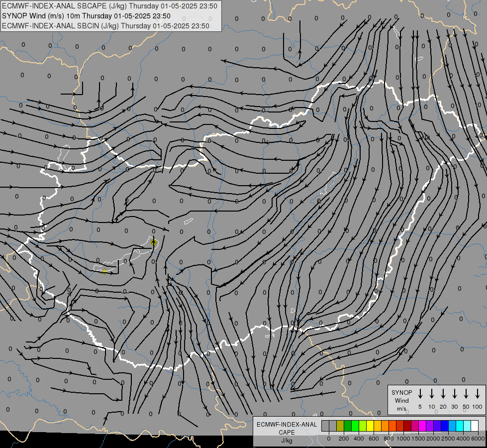The width and height of the screenshot is (487, 448).
Task: Click the wind arrow above the 100 label
Action: (x=478, y=394)
